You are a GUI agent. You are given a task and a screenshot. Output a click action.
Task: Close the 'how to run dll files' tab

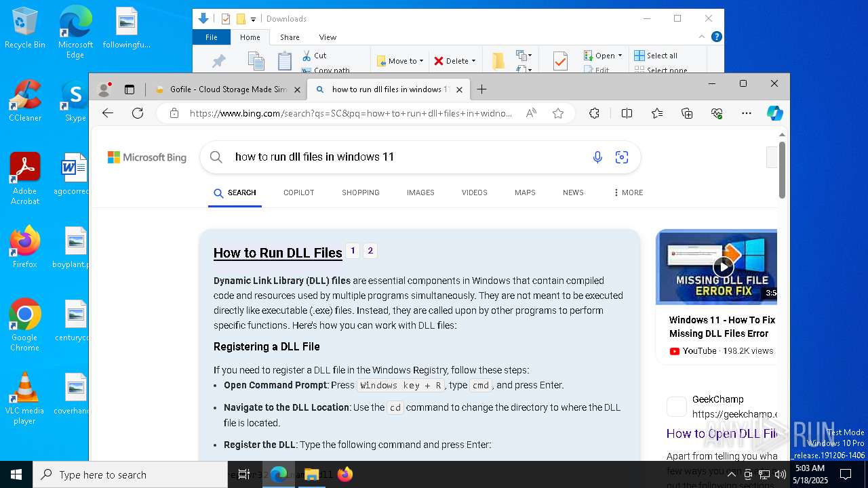(x=459, y=89)
